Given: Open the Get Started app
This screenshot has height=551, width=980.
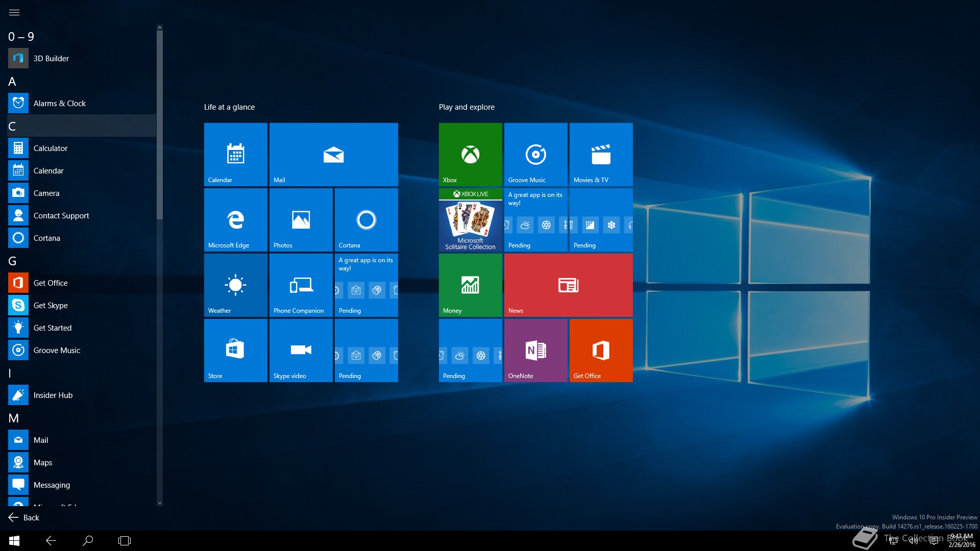Looking at the screenshot, I should click(82, 328).
